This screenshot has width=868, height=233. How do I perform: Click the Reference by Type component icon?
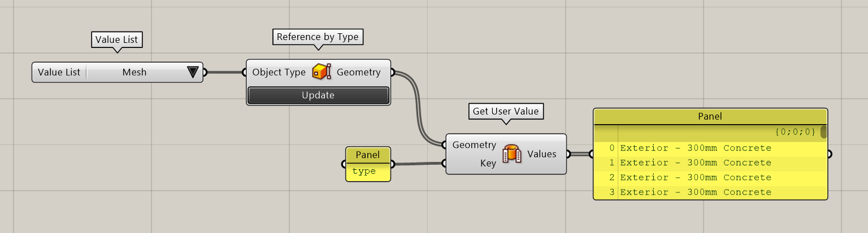(x=321, y=72)
